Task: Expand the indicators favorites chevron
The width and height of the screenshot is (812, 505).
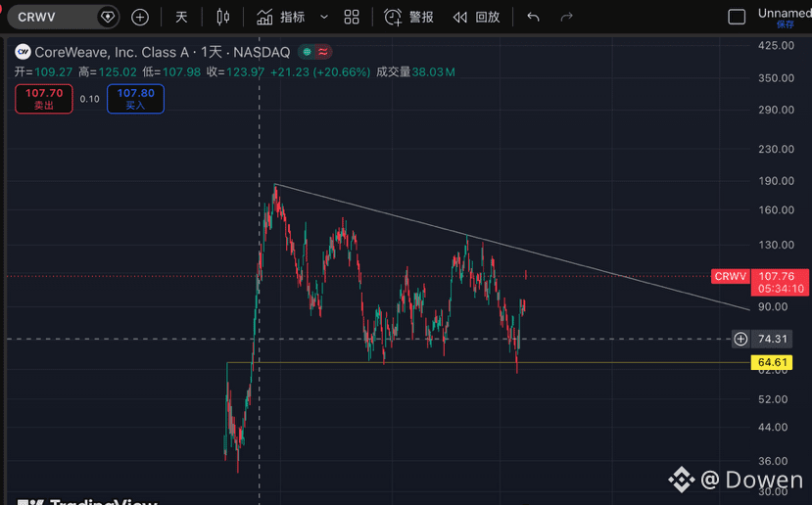Action: (x=324, y=17)
